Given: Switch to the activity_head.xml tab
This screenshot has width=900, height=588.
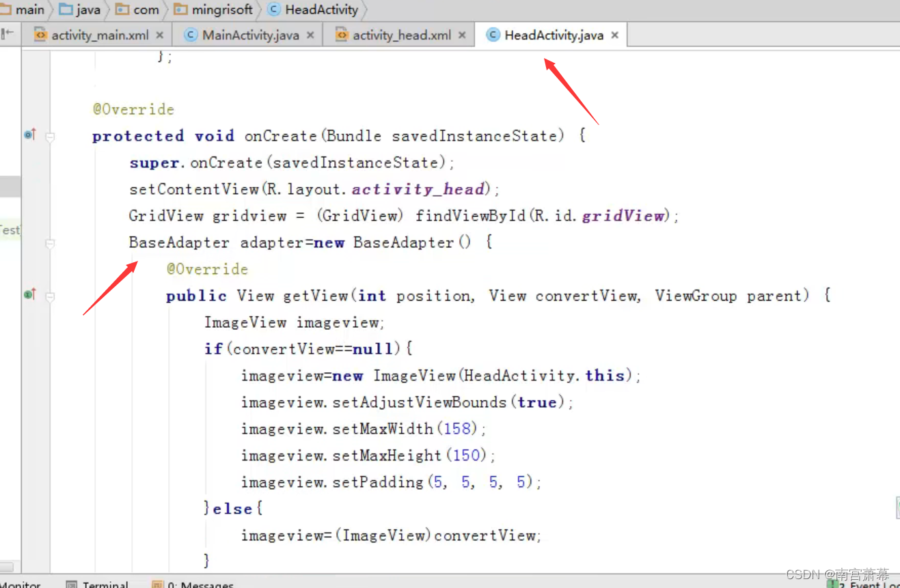Looking at the screenshot, I should [402, 35].
